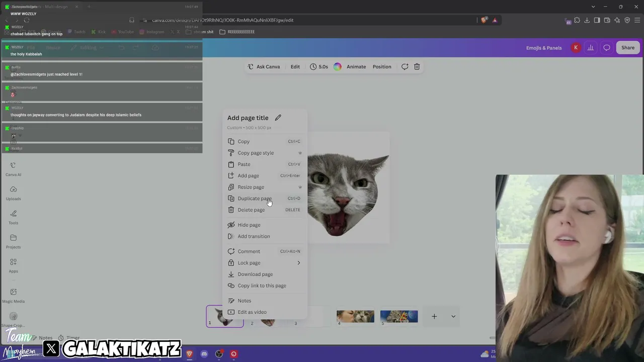Viewport: 644px width, 362px height.
Task: Click the Share button
Action: click(628, 48)
